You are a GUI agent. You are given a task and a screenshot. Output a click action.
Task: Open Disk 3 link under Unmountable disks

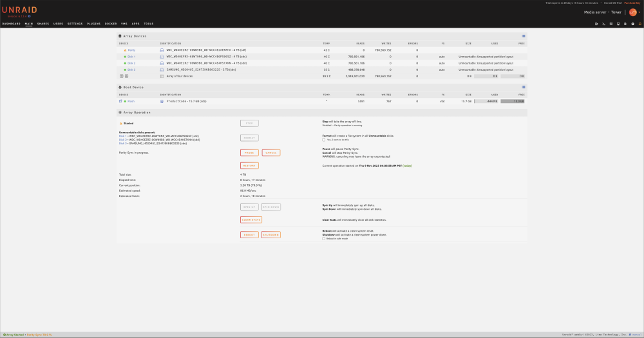coord(122,144)
